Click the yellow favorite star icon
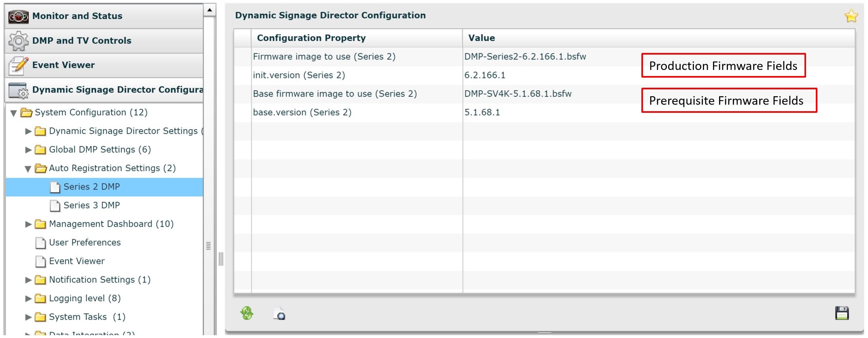 click(851, 16)
